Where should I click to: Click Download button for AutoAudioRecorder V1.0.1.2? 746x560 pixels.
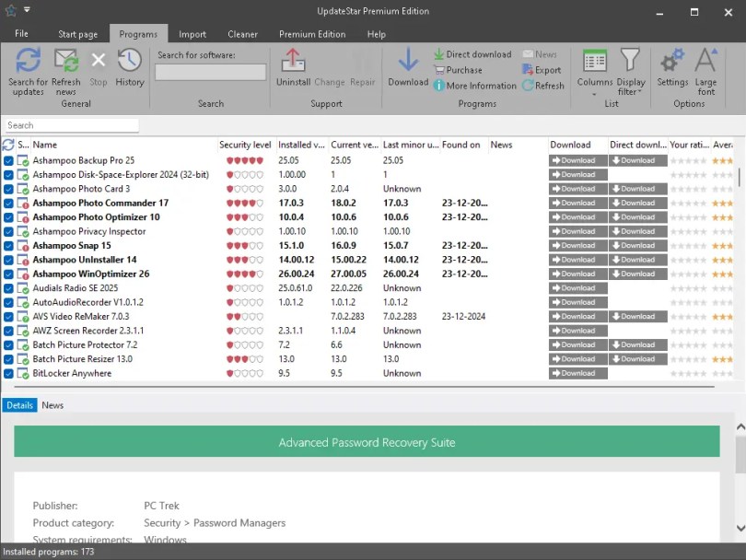[578, 303]
